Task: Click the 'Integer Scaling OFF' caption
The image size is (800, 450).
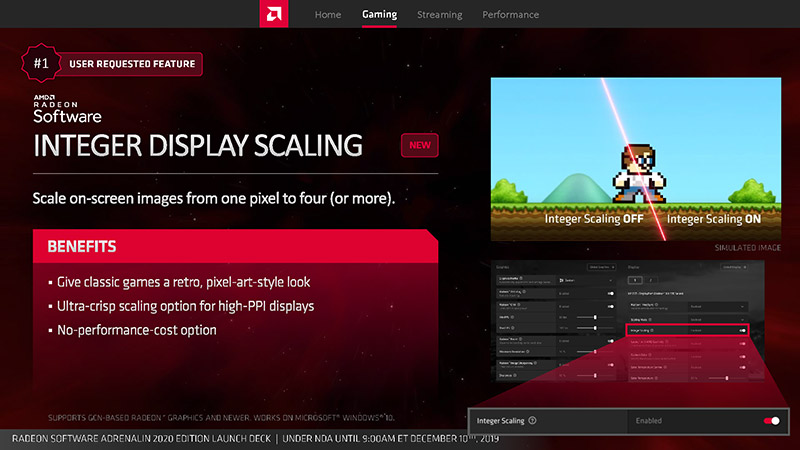Action: (594, 219)
